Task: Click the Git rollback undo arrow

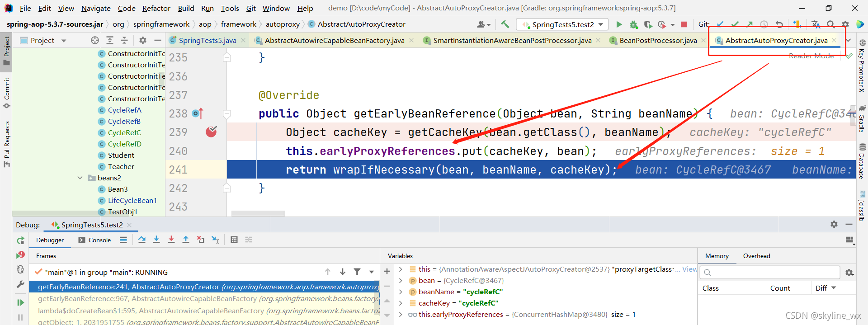Action: click(779, 24)
